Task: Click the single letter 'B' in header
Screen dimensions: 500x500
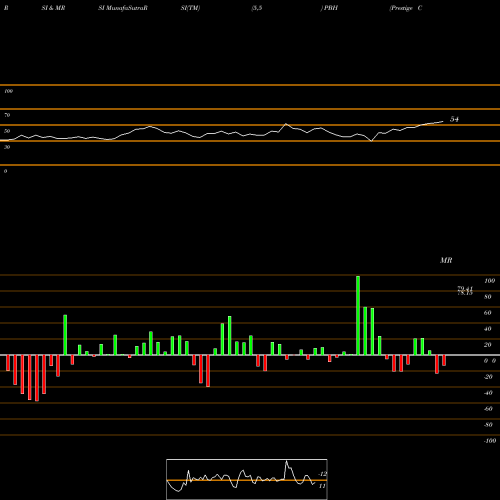Action: [6, 8]
